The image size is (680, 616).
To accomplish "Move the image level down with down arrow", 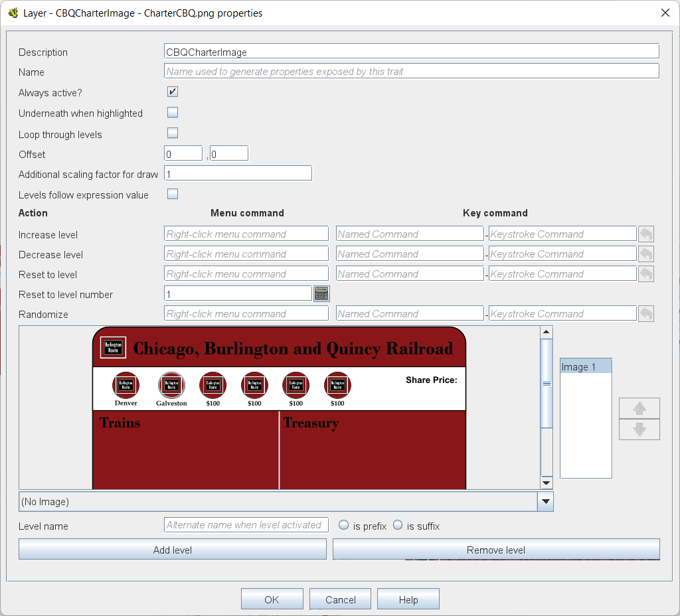I will [x=639, y=429].
